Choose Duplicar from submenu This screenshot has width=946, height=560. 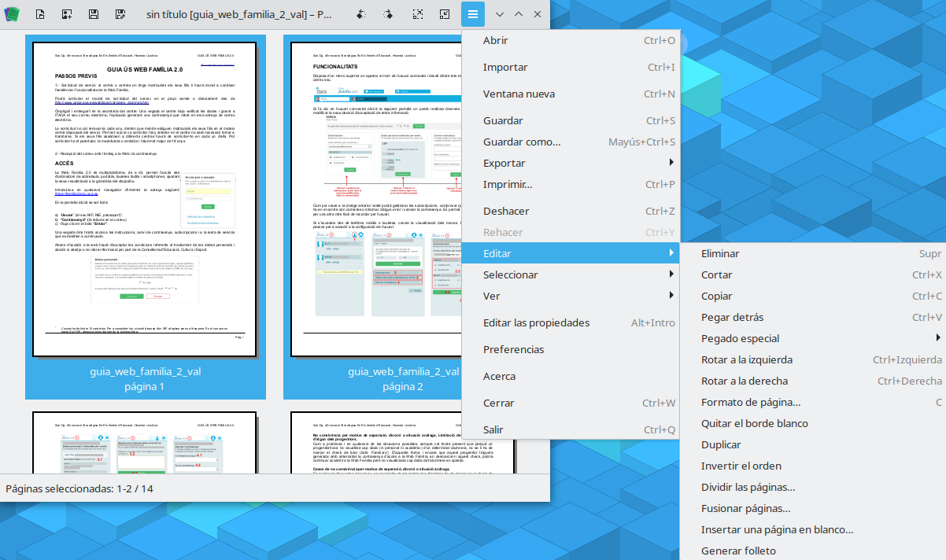[x=813, y=444]
